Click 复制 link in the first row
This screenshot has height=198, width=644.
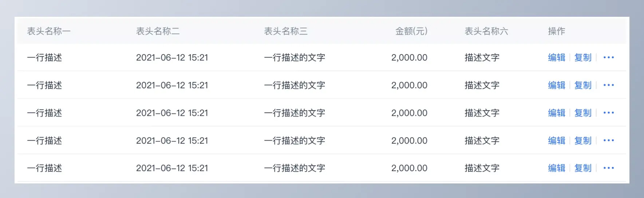tap(583, 58)
